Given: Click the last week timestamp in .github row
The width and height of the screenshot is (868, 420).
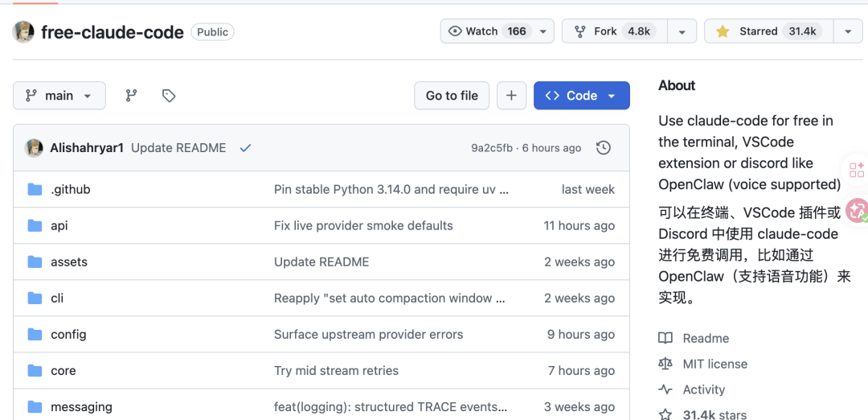Looking at the screenshot, I should (x=588, y=190).
